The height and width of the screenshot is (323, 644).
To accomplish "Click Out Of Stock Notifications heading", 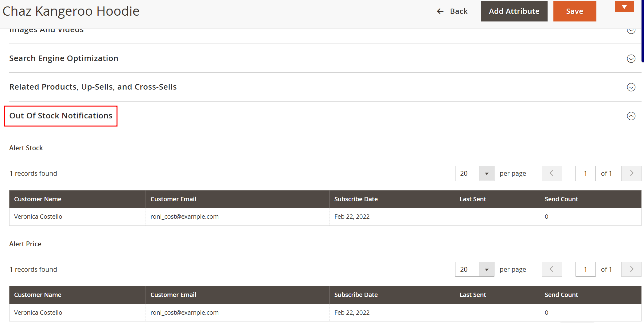I will click(x=61, y=116).
